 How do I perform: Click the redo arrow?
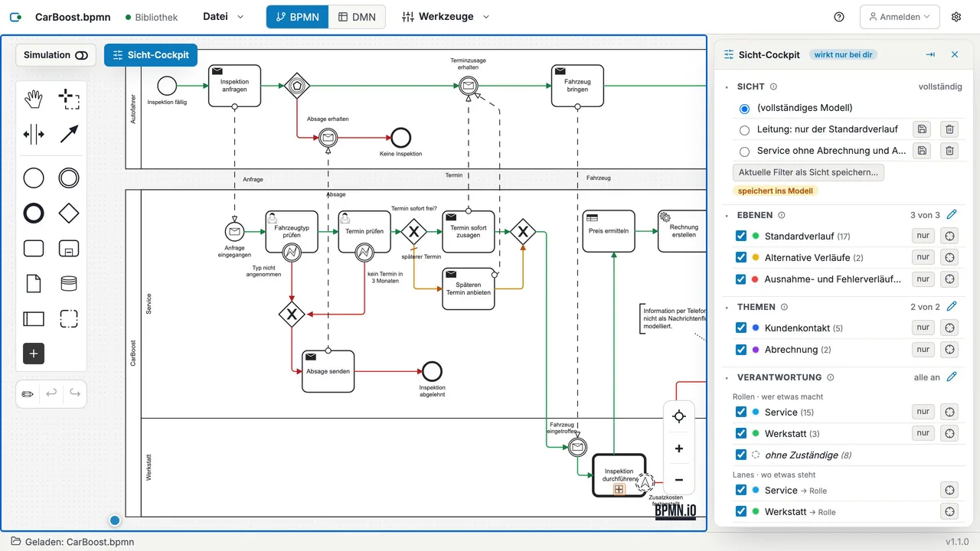pos(75,393)
